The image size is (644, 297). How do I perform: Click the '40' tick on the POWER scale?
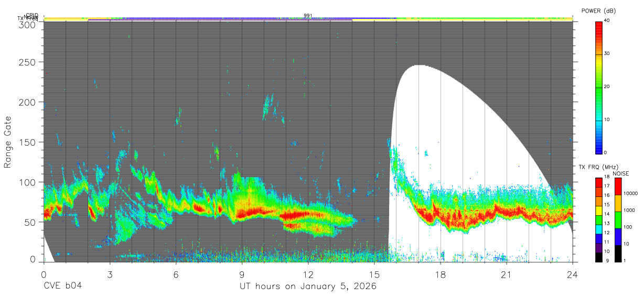[x=608, y=20]
